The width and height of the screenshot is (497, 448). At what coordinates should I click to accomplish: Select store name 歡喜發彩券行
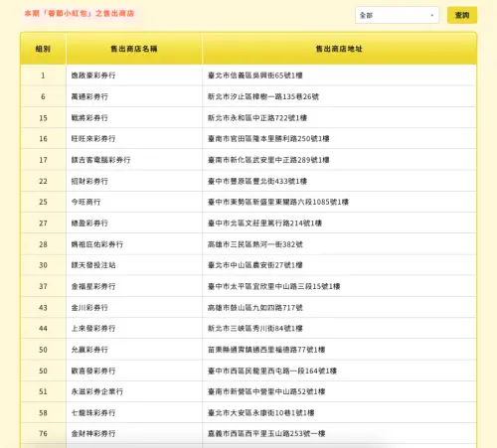pos(93,371)
